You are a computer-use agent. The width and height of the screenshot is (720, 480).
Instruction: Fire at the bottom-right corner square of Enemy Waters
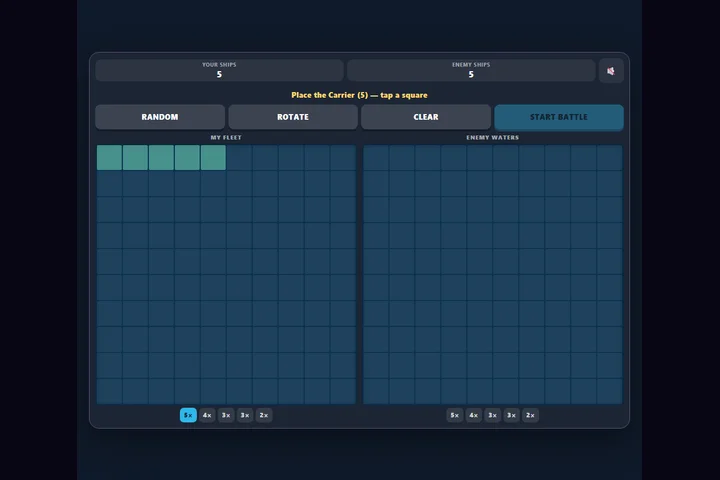click(x=610, y=391)
